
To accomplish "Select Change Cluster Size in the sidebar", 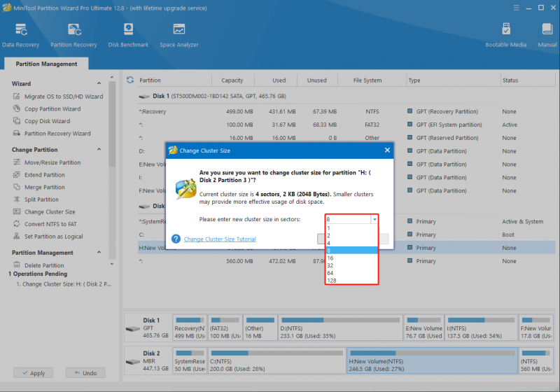I will 50,211.
